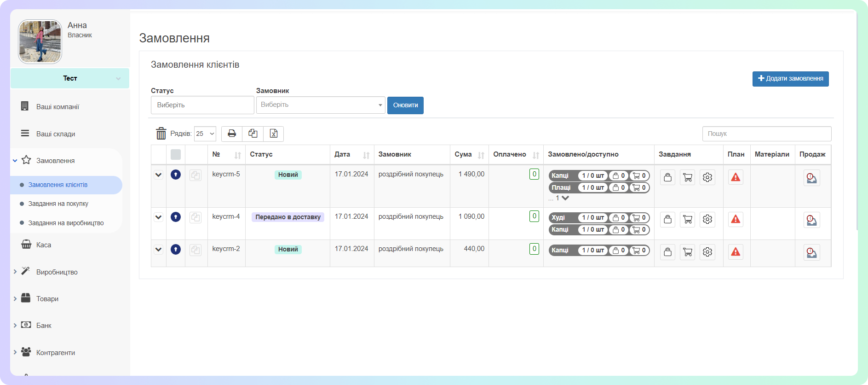Viewport: 868px width, 385px height.
Task: Click the Оновити button
Action: 405,105
